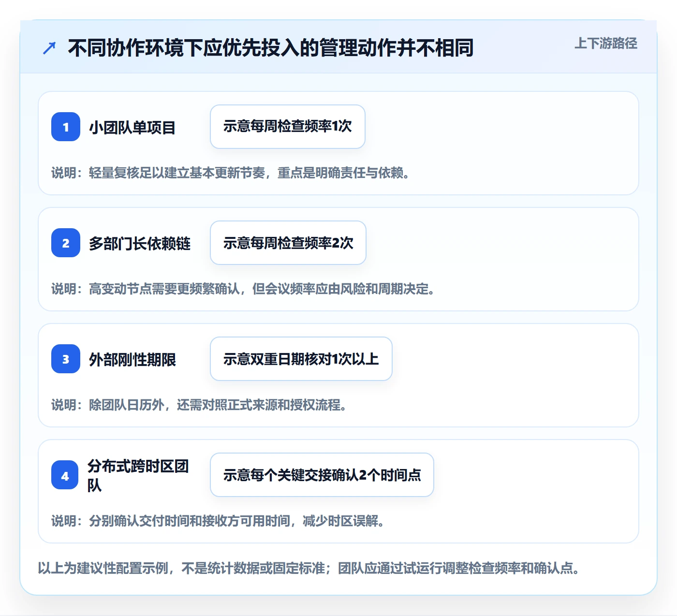This screenshot has width=677, height=616.
Task: Select the 小团队单项目 heading
Action: point(132,128)
